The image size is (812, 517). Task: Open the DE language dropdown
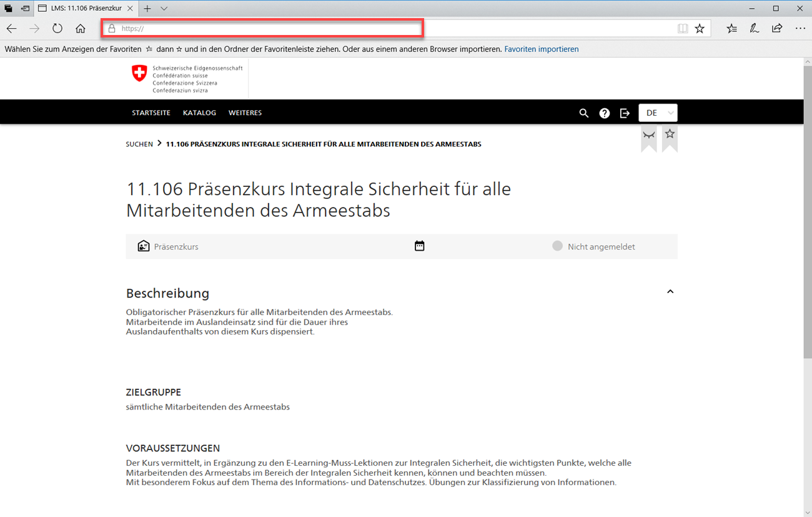[x=658, y=113]
